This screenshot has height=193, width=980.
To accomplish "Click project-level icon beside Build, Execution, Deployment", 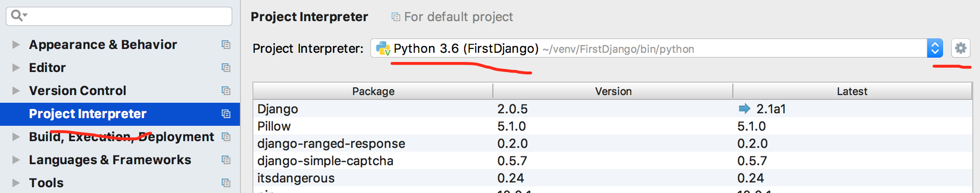I will point(226,137).
